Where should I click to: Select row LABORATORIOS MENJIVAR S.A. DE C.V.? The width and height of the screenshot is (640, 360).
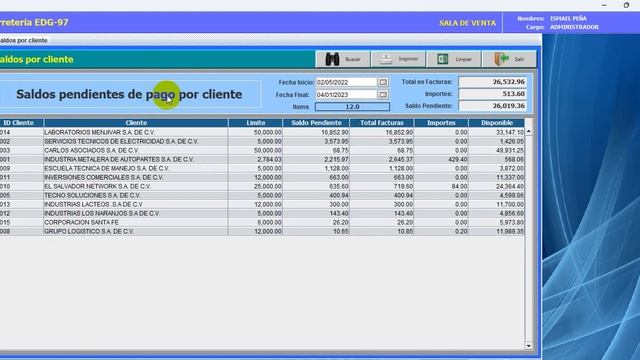click(262, 133)
